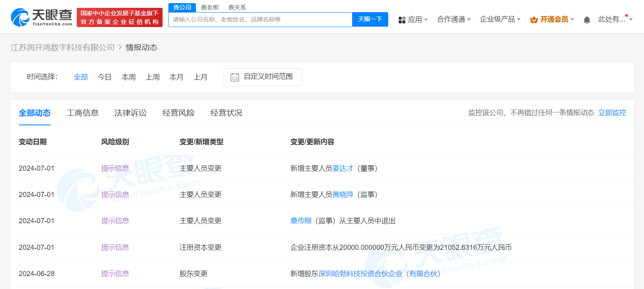This screenshot has height=289, width=644.
Task: Filter by 本周 time range
Action: 128,77
